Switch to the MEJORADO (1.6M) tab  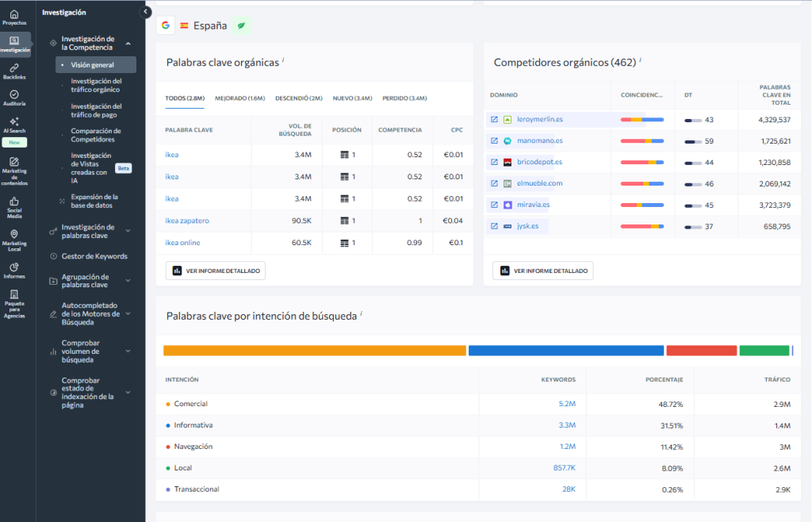(239, 98)
